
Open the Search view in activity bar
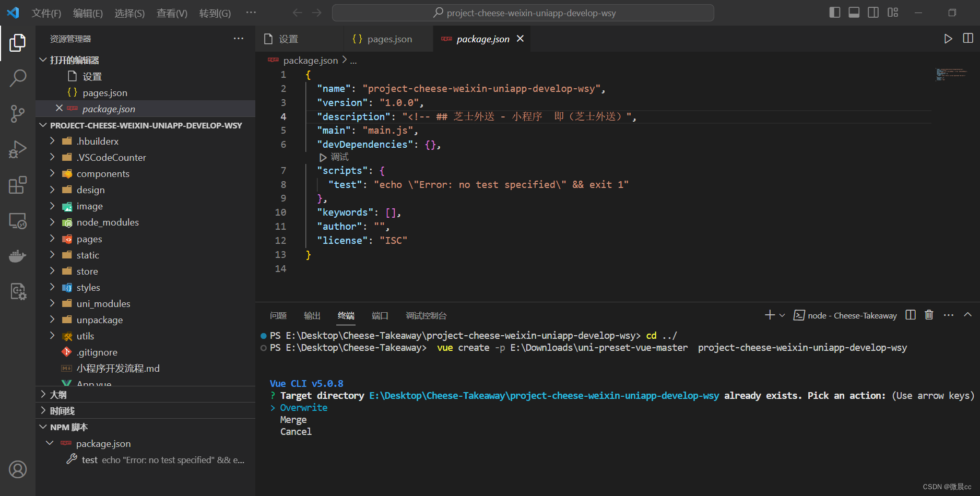pyautogui.click(x=18, y=78)
